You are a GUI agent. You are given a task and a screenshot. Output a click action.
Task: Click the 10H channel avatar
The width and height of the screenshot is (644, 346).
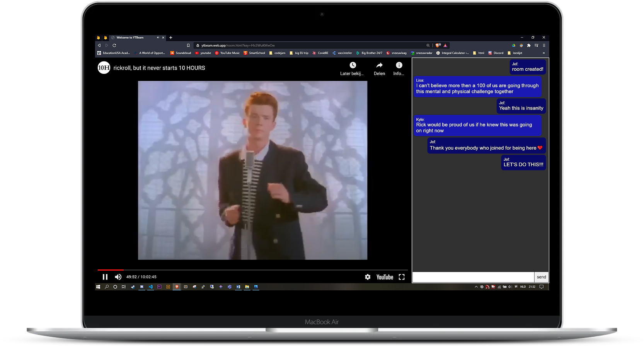[x=104, y=68]
